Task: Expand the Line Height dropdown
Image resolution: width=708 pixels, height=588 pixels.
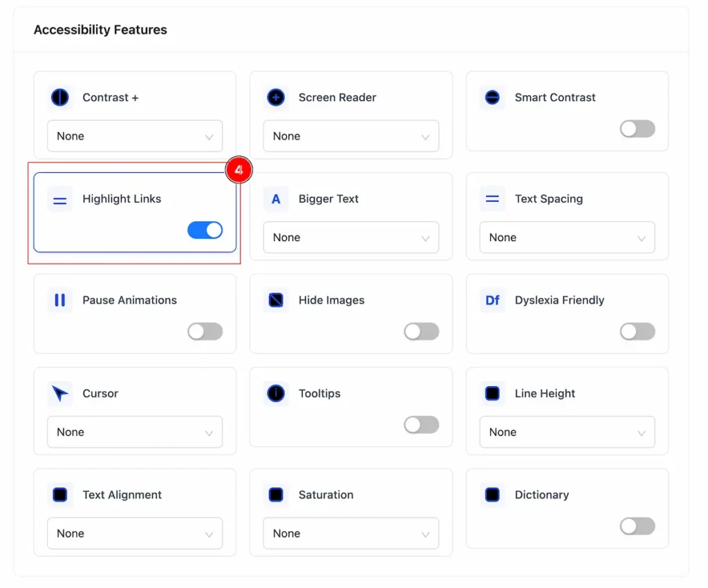Action: [x=567, y=433]
